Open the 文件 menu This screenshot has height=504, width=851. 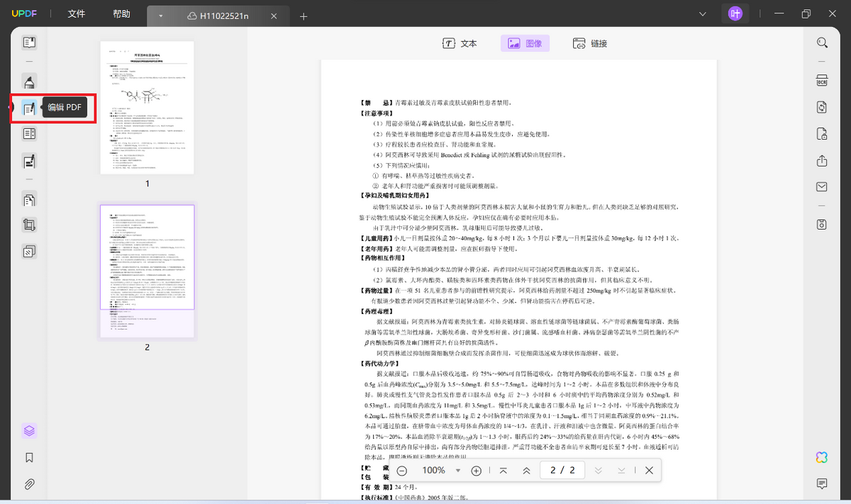[77, 14]
